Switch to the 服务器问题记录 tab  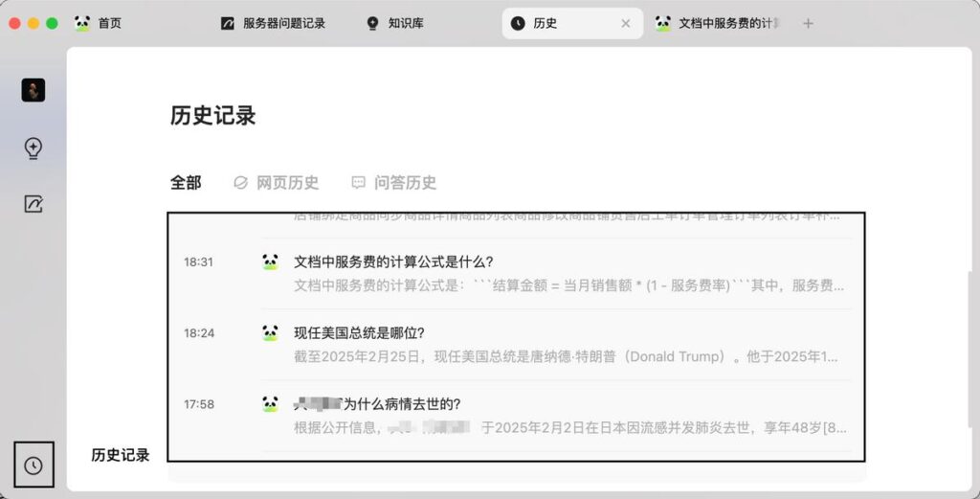pyautogui.click(x=273, y=23)
